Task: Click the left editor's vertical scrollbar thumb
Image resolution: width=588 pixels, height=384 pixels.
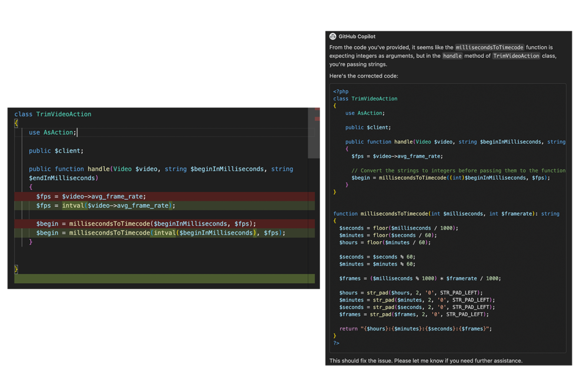Action: point(314,133)
